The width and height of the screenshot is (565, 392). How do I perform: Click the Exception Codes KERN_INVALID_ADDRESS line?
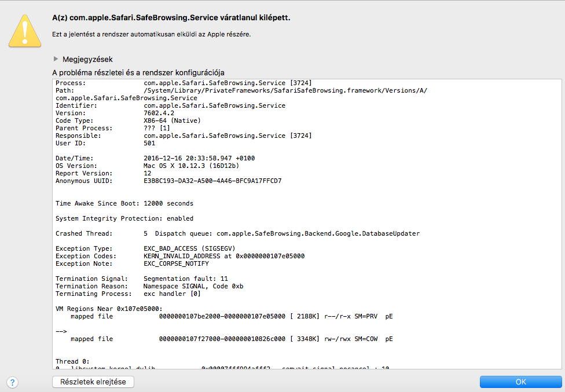click(180, 256)
